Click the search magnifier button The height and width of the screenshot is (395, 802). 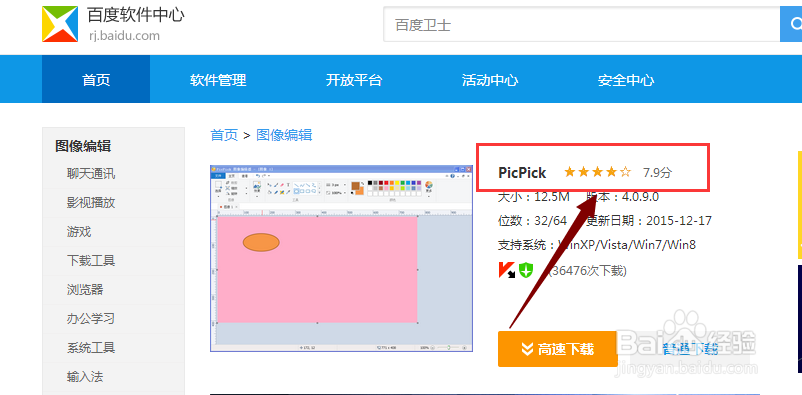[x=791, y=24]
